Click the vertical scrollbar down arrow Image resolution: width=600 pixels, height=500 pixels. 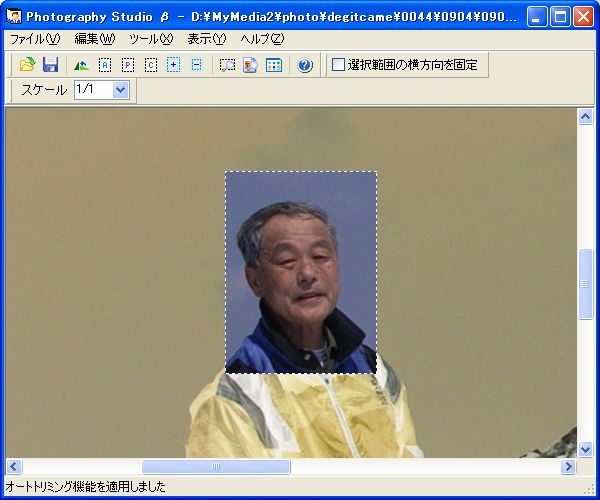coord(586,448)
